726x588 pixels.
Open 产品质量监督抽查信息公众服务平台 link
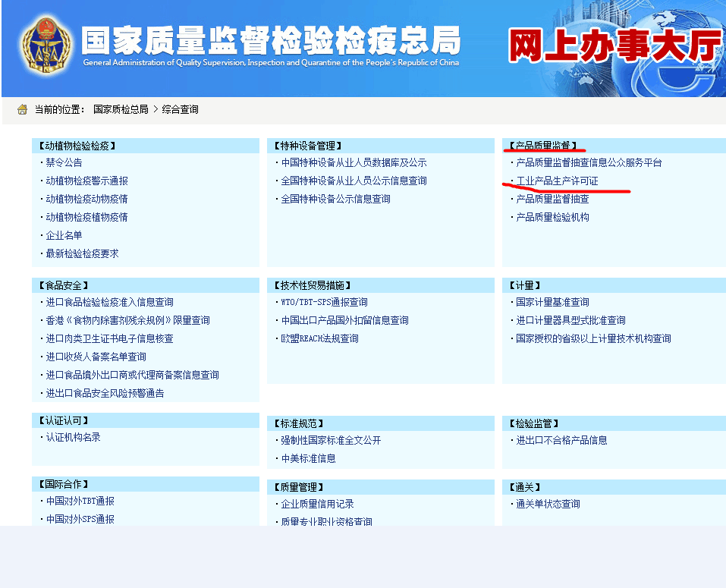(589, 162)
